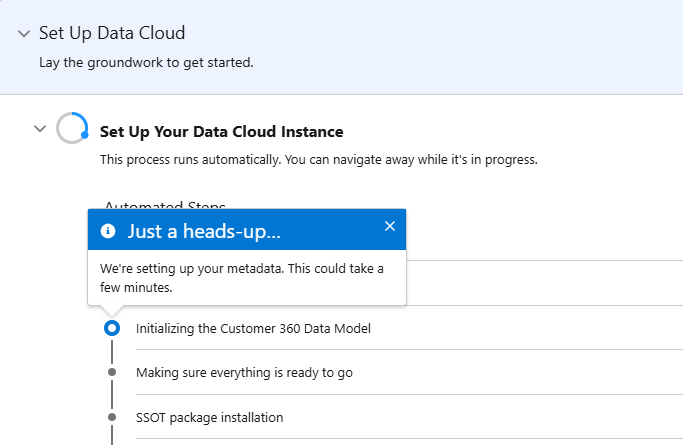The width and height of the screenshot is (683, 445).
Task: Click the circular progress ring indicator
Action: point(72,128)
